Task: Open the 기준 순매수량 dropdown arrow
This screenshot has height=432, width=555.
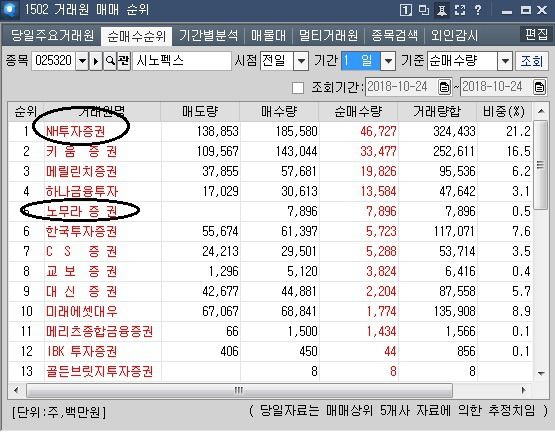Action: pos(505,61)
